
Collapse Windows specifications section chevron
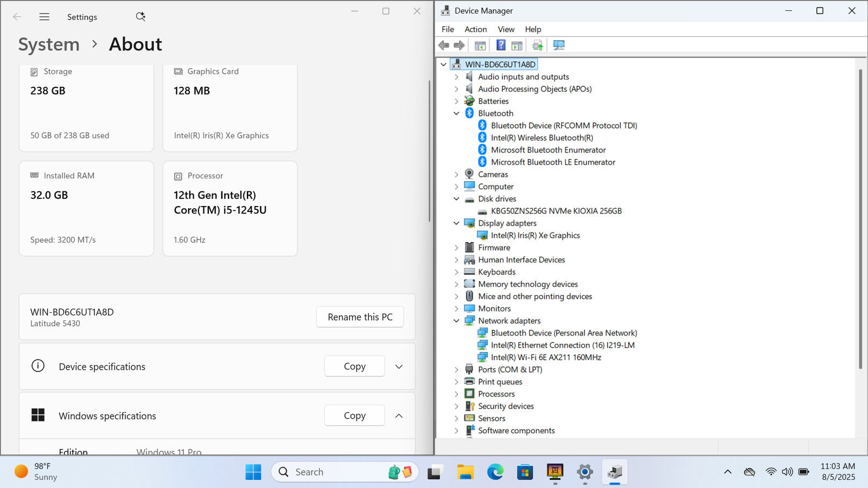tap(399, 416)
